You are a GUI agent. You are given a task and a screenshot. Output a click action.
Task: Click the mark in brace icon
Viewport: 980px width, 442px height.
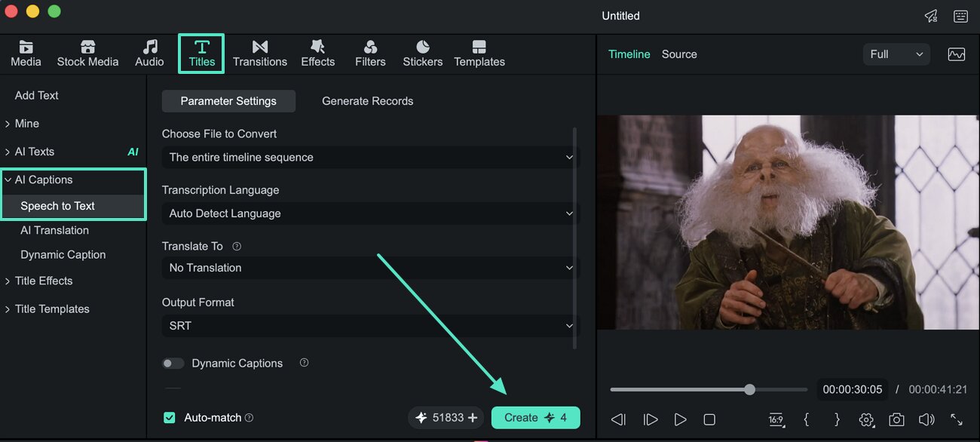pyautogui.click(x=807, y=419)
